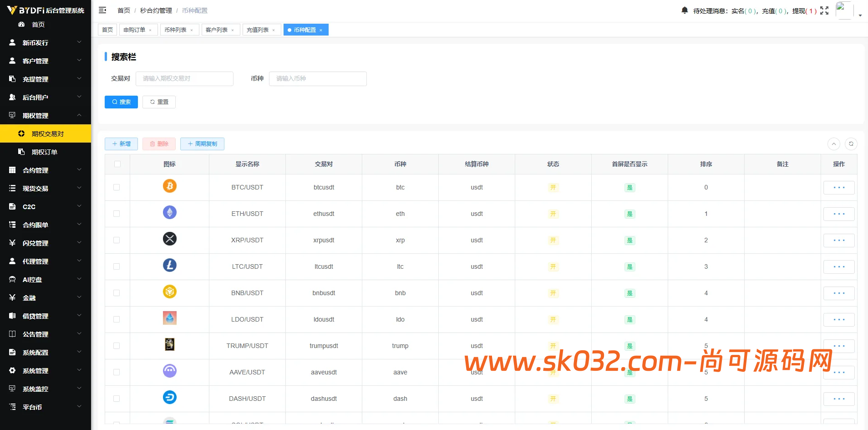868x430 pixels.
Task: Close the 申购订单 tab
Action: [150, 30]
